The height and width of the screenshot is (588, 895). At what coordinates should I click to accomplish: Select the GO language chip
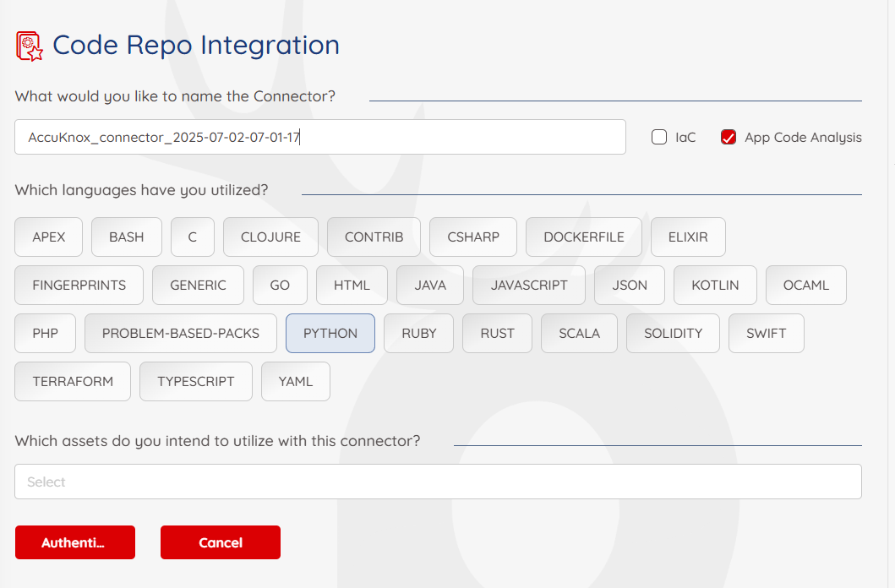point(281,286)
